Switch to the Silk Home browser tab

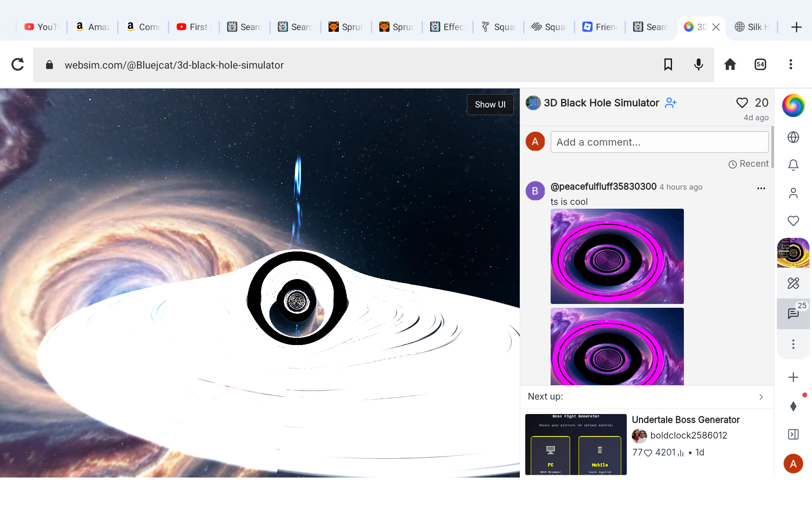(752, 27)
